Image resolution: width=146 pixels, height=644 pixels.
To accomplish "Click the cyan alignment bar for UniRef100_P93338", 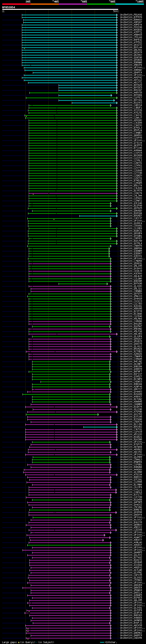I will 70,27.
